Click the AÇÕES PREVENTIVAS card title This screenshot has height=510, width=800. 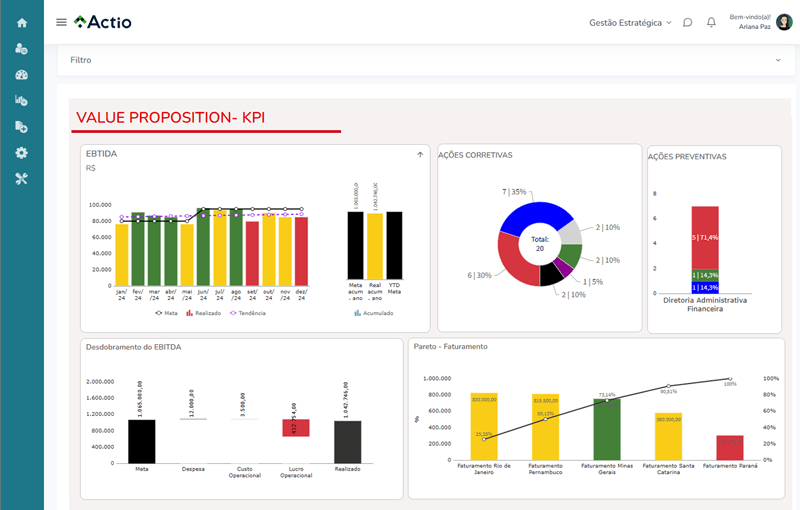[687, 157]
